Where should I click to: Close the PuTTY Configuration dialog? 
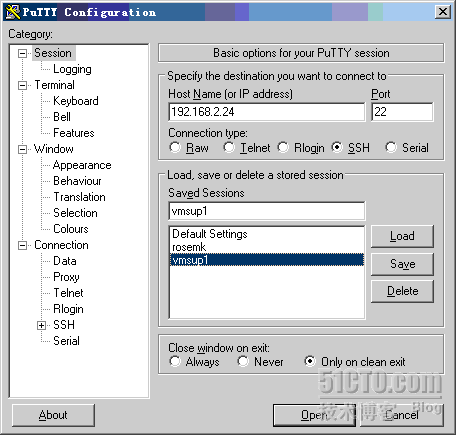[x=443, y=12]
